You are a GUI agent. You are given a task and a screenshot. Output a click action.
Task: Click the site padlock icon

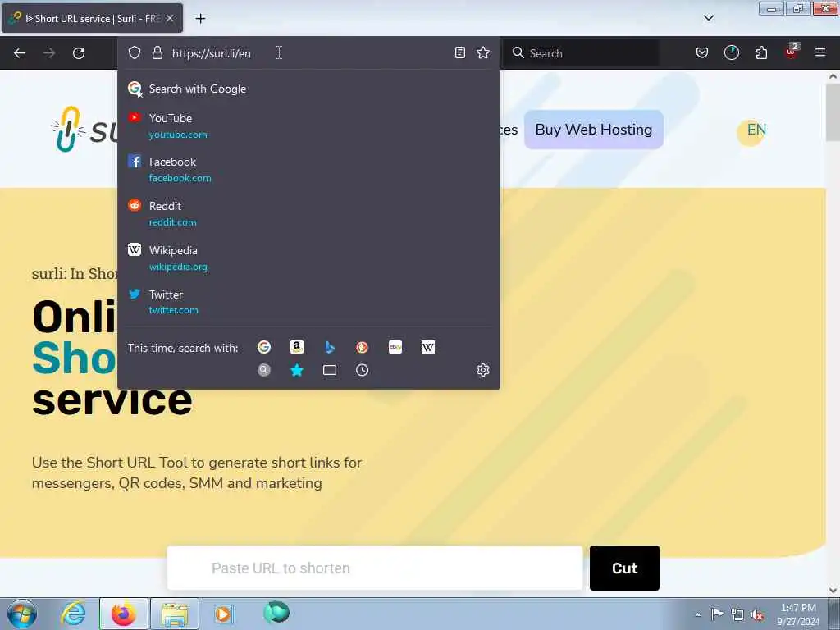(157, 52)
